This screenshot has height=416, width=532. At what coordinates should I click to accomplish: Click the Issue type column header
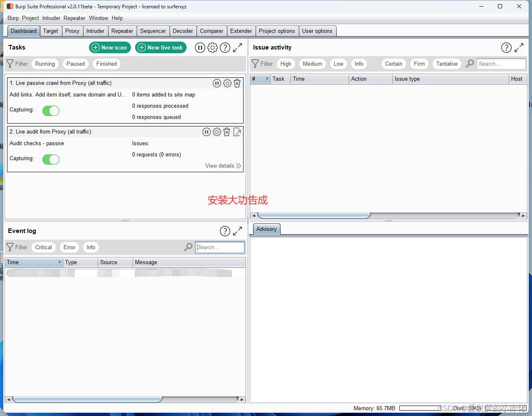click(451, 79)
